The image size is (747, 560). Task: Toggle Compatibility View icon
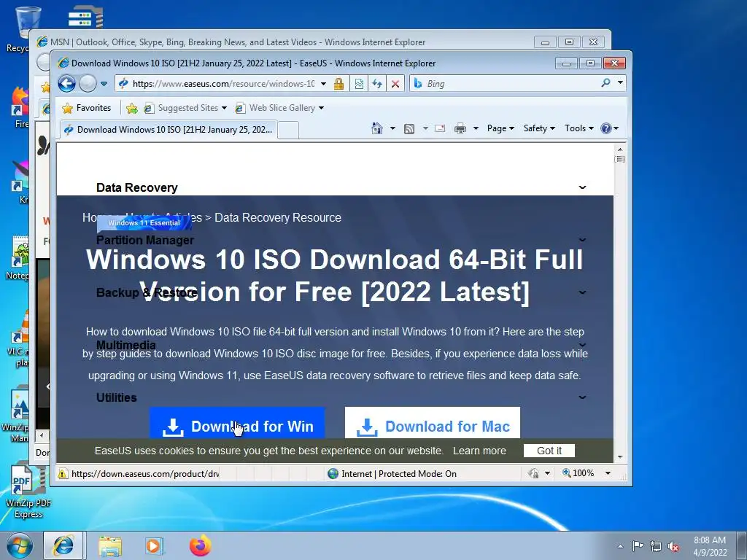coord(359,84)
